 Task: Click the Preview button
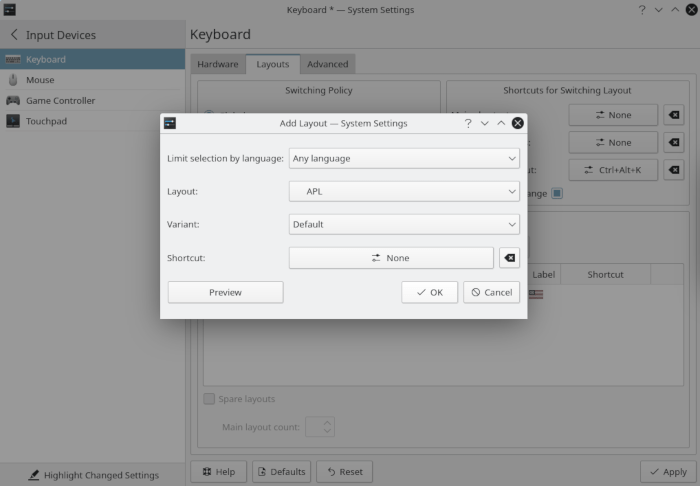(225, 292)
